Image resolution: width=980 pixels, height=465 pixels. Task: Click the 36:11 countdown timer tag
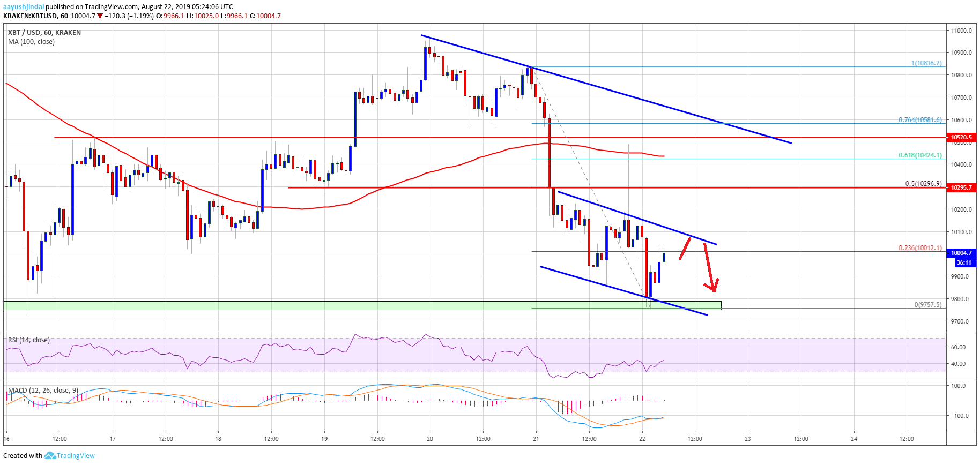pyautogui.click(x=964, y=262)
